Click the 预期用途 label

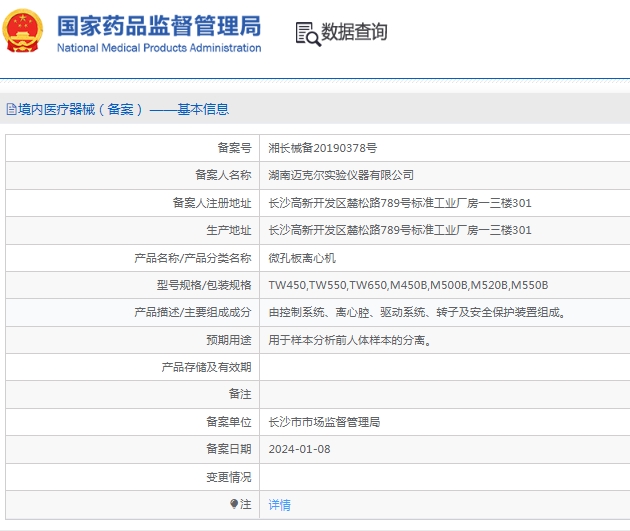coord(229,340)
